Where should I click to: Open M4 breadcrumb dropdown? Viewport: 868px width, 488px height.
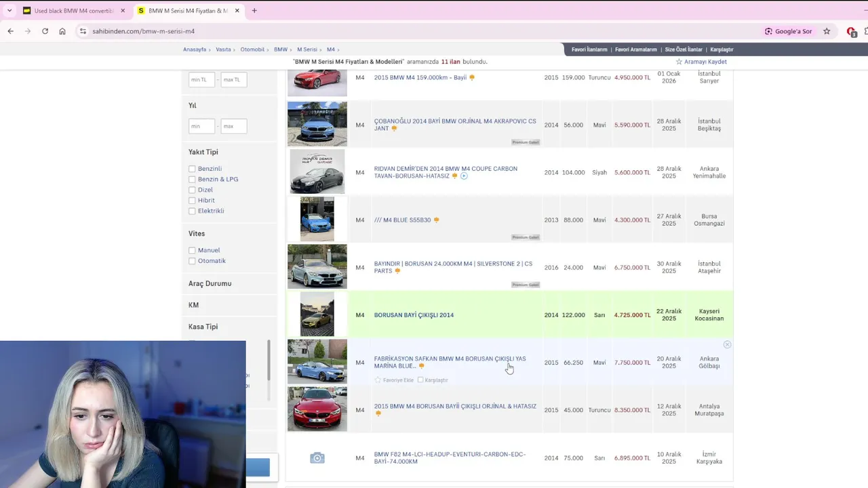click(x=332, y=49)
